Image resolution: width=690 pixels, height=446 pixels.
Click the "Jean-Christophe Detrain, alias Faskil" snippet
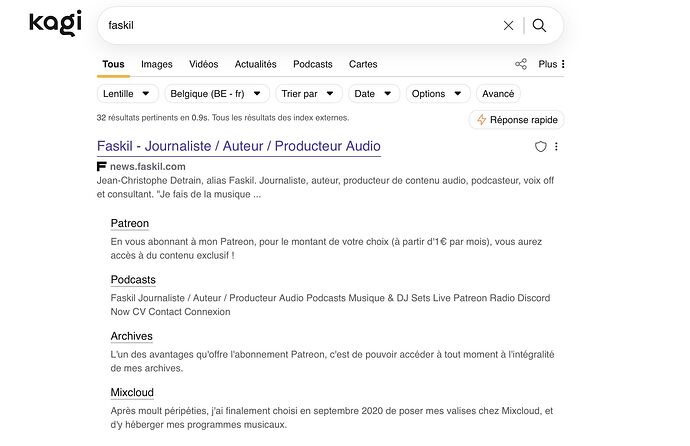coord(325,187)
